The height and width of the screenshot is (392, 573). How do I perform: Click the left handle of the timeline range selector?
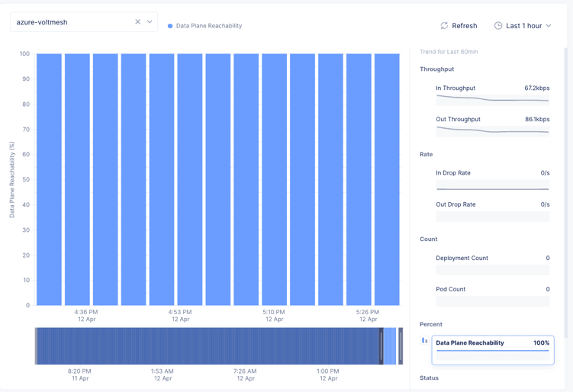[381, 346]
